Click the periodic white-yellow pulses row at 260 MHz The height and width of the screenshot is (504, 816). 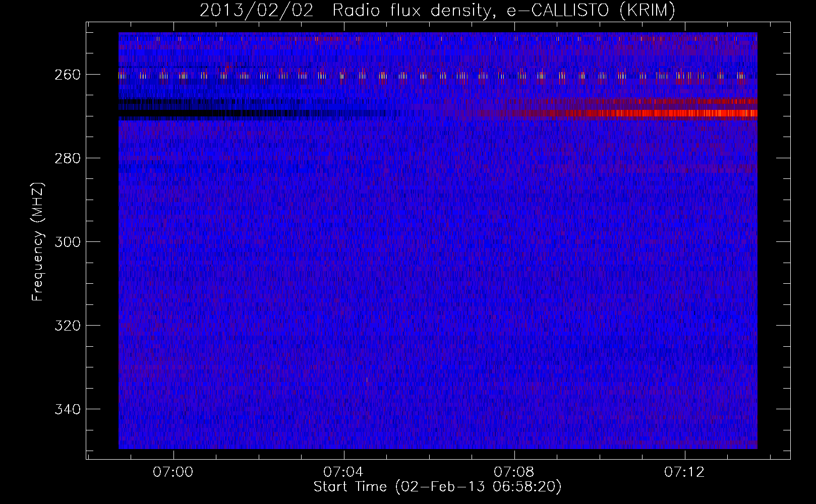click(x=438, y=76)
